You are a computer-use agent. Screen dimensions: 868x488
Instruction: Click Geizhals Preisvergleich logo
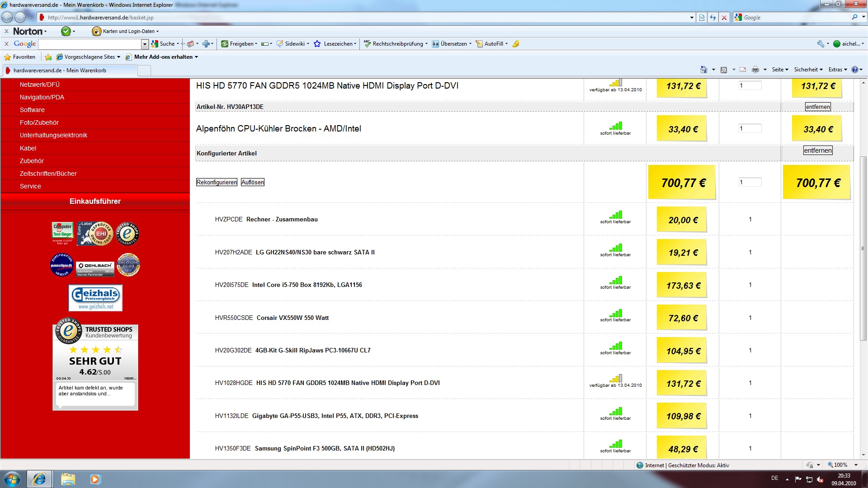(95, 298)
